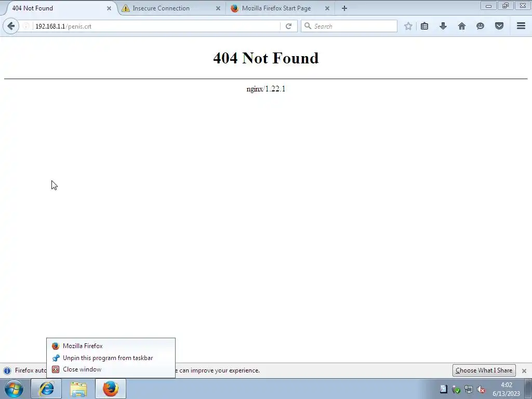Open Action Center tray icon
The image size is (532, 399).
pyautogui.click(x=444, y=389)
